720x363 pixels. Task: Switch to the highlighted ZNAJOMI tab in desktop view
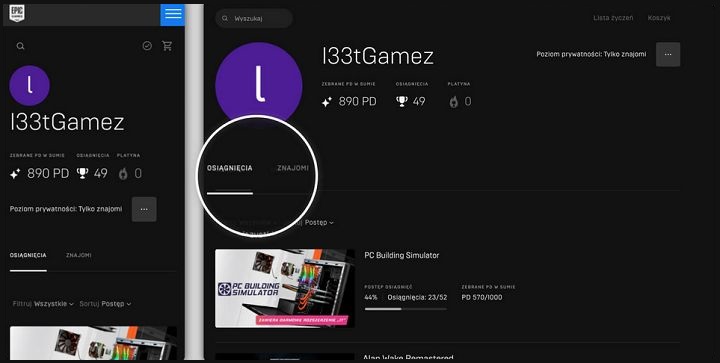tap(293, 168)
